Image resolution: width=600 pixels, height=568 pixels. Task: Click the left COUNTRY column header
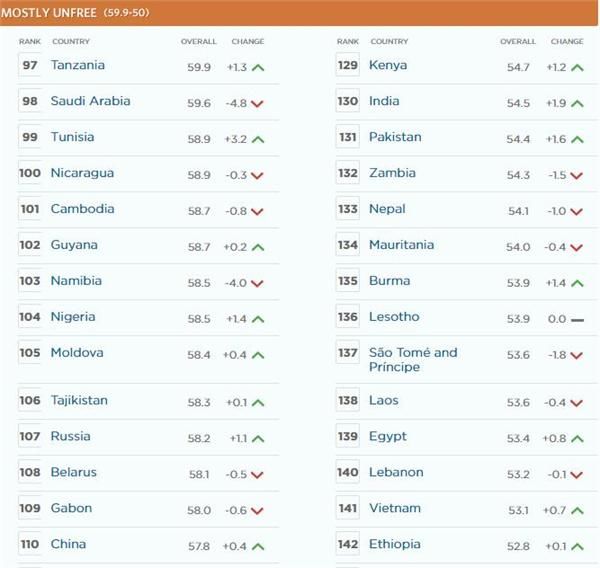pos(71,42)
